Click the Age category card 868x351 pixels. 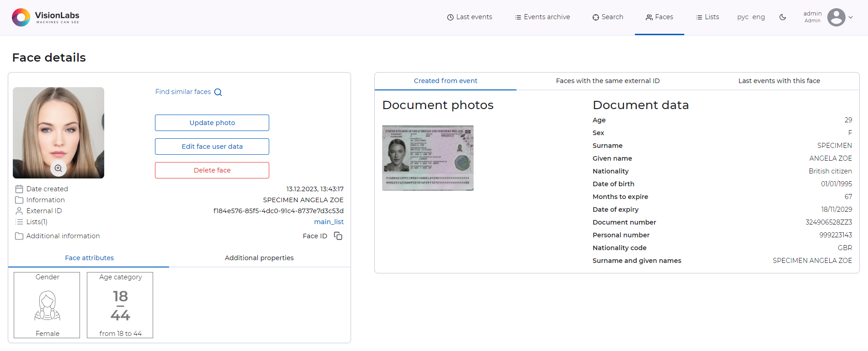point(120,305)
